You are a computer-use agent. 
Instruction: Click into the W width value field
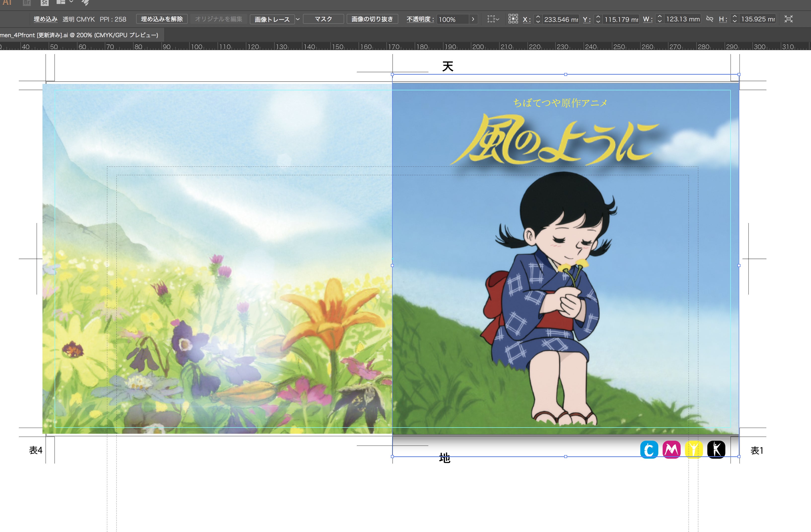click(683, 19)
